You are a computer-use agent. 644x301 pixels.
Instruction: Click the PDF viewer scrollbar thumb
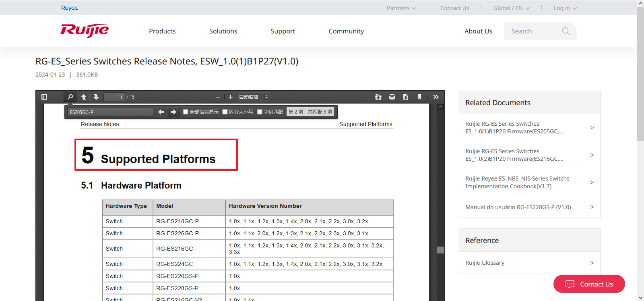(441, 250)
